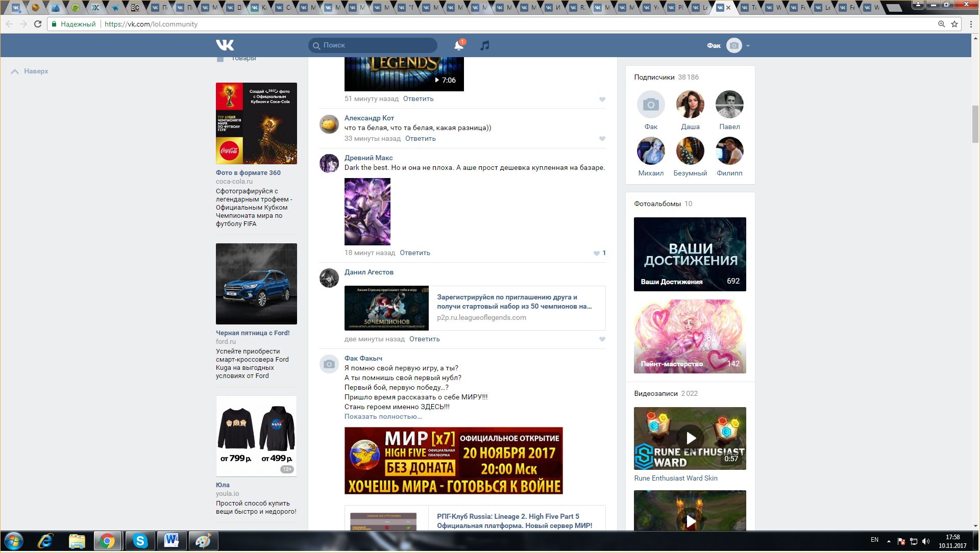Reload the page with refresh icon
This screenshot has height=553, width=980.
click(x=37, y=24)
